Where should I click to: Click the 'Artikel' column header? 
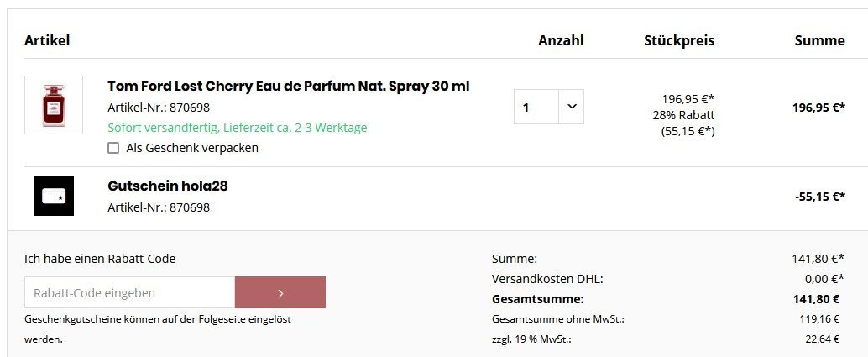click(47, 40)
